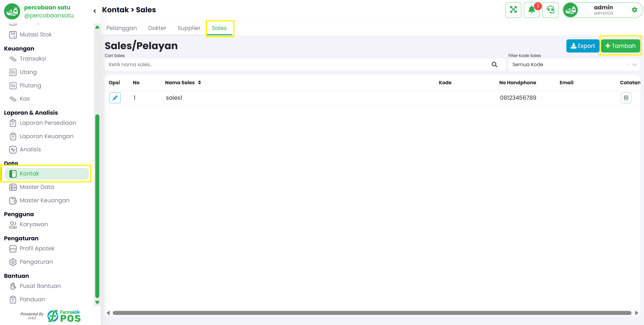Click the Mutasi Stok sidebar icon
This screenshot has height=325, width=644.
pos(13,34)
